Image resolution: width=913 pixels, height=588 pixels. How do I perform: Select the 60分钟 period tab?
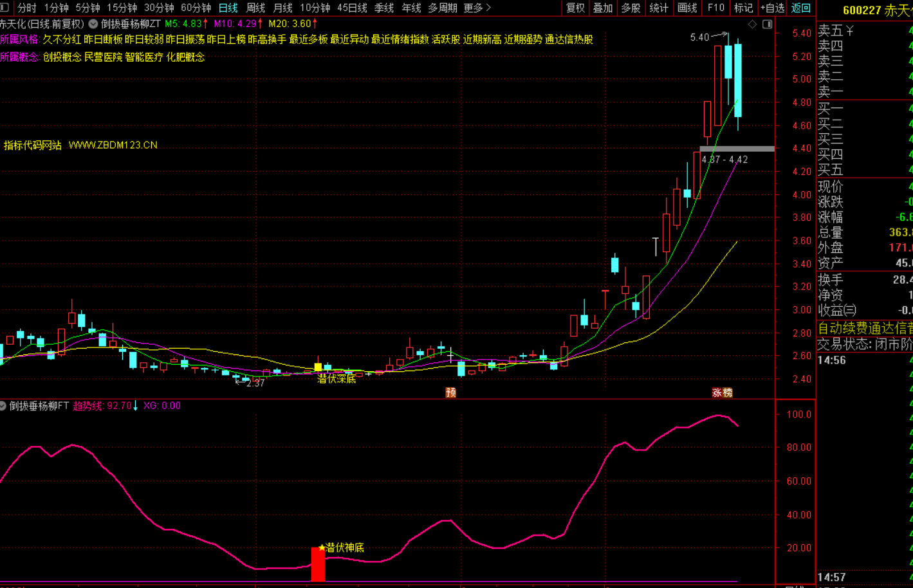click(196, 8)
